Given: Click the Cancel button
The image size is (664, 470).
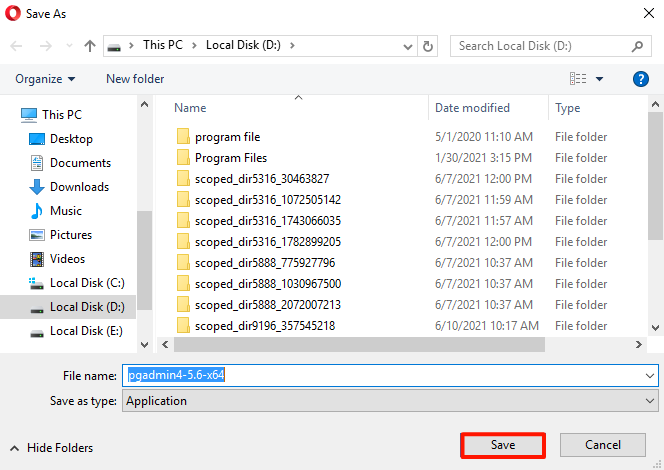Looking at the screenshot, I should [603, 445].
